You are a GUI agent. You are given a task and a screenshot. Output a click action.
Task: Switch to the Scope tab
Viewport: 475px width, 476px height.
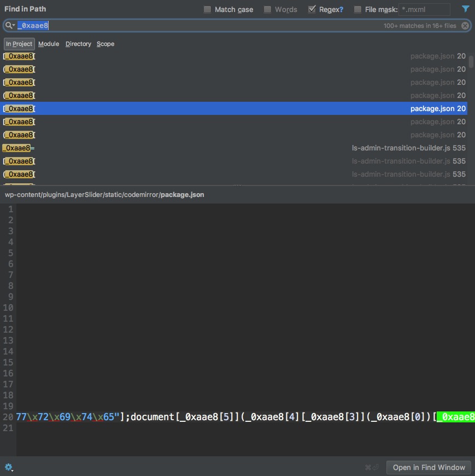point(105,44)
